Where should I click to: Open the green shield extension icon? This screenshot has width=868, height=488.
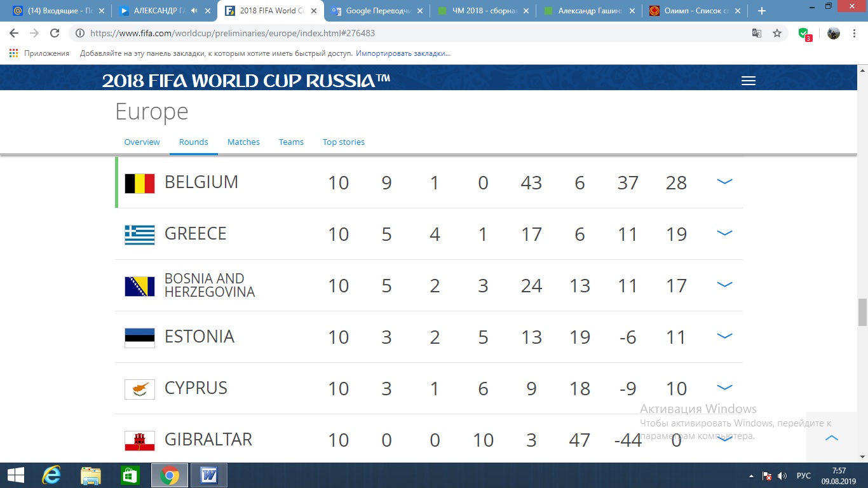[804, 34]
